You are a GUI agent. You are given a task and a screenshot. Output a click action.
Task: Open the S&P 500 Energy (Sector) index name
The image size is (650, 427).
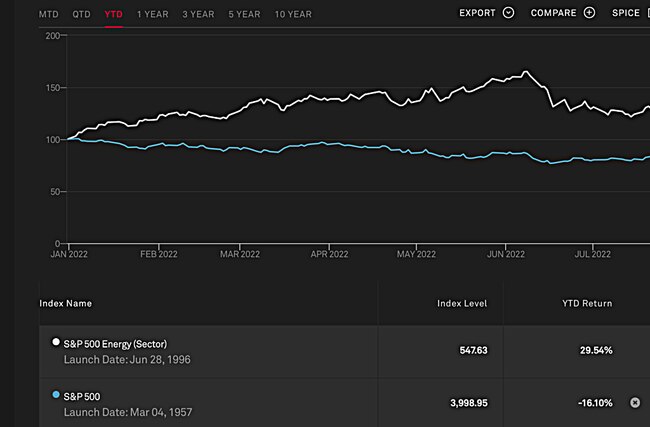coord(115,344)
